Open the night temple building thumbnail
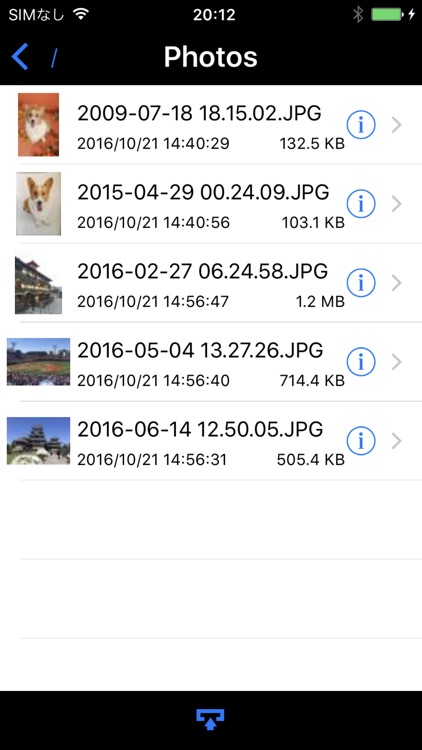This screenshot has height=750, width=422. pyautogui.click(x=38, y=283)
